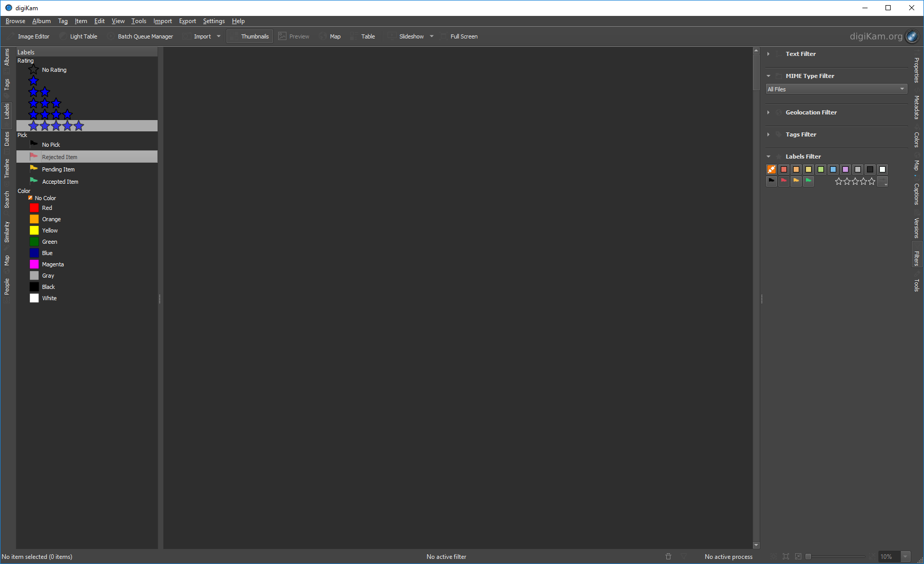Click the thumbnail zoom slider handle
The image size is (924, 564).
(x=808, y=556)
